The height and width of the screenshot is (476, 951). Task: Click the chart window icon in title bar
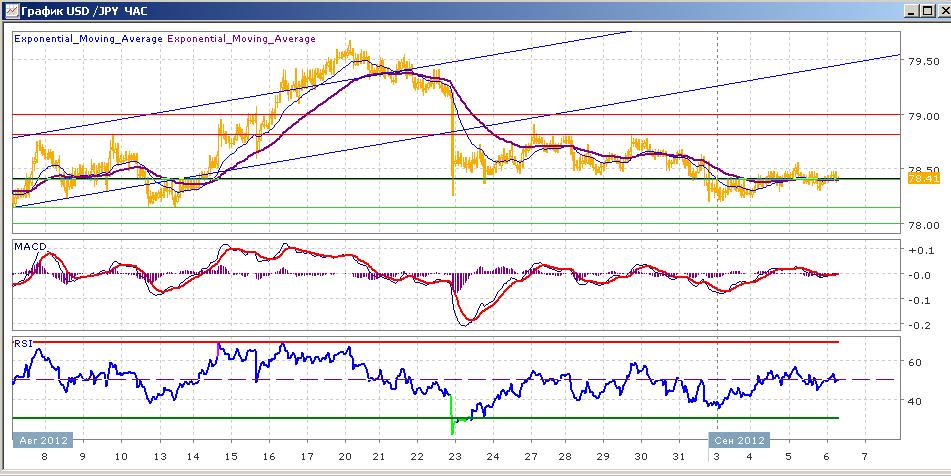click(x=10, y=10)
